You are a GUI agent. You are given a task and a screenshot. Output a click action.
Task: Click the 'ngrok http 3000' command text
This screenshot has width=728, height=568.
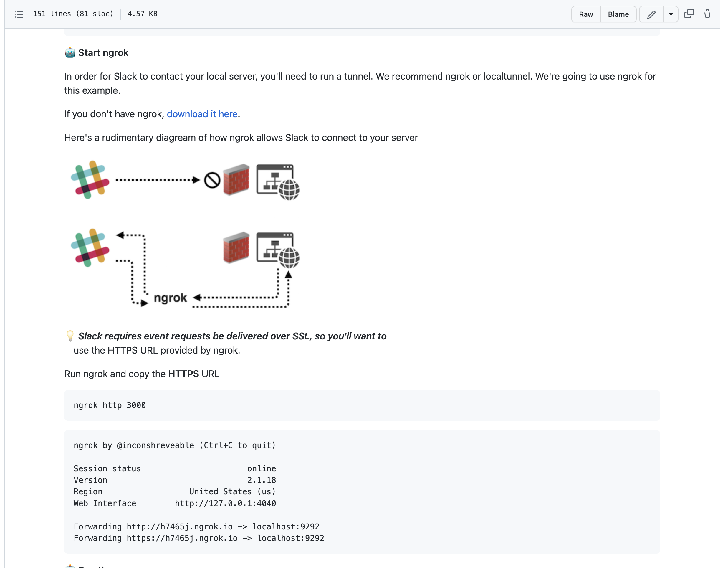click(110, 405)
